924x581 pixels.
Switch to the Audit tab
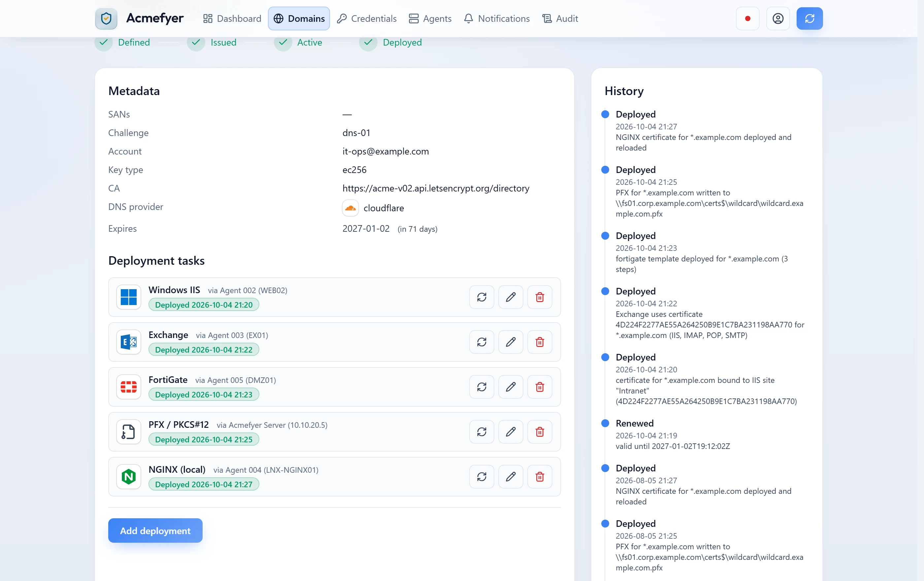point(560,18)
